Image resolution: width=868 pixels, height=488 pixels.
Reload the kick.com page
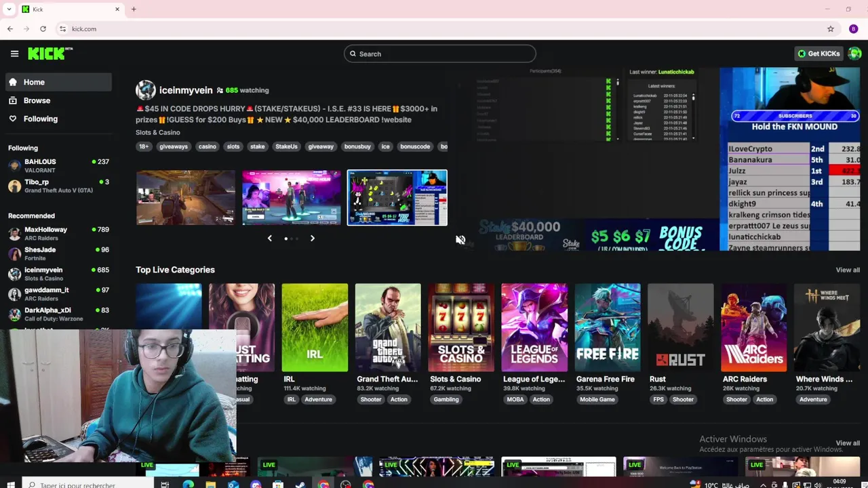(43, 29)
